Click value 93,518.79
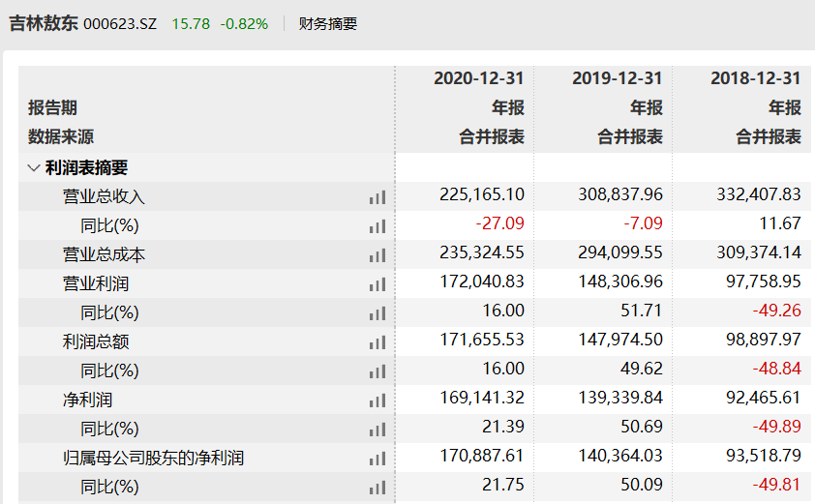Image resolution: width=815 pixels, height=504 pixels. pos(764,457)
